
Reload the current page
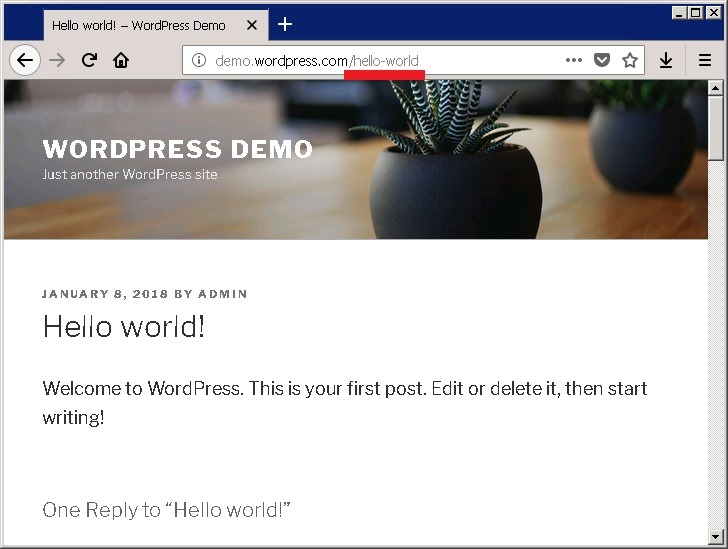[x=89, y=60]
